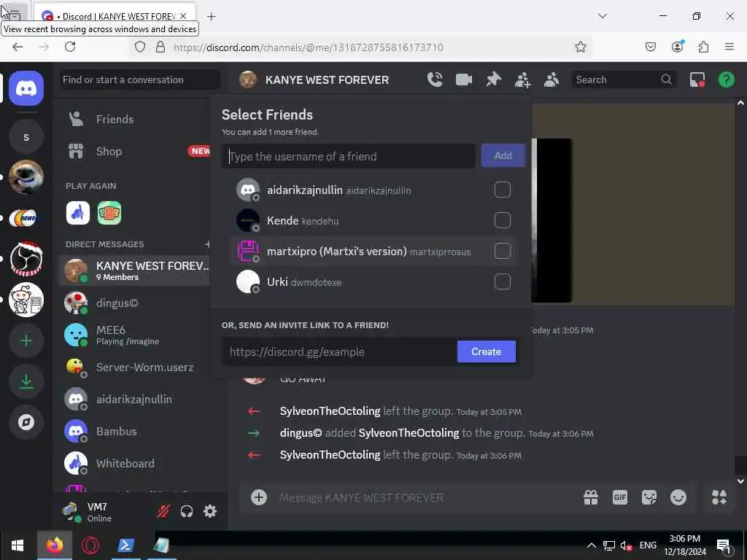The height and width of the screenshot is (560, 747).
Task: Click the add a server plus icon
Action: [x=26, y=341]
